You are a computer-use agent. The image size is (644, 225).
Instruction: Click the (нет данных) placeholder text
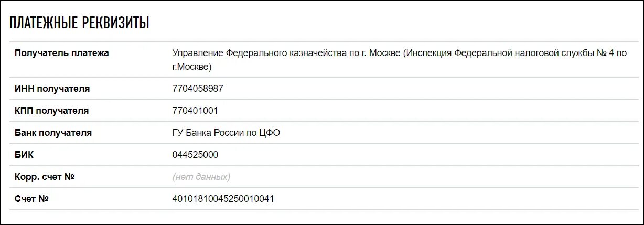[201, 177]
